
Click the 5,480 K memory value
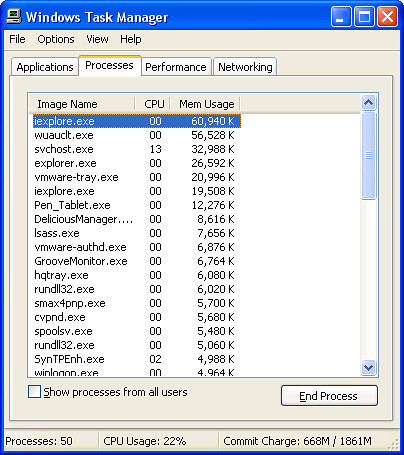pyautogui.click(x=216, y=331)
